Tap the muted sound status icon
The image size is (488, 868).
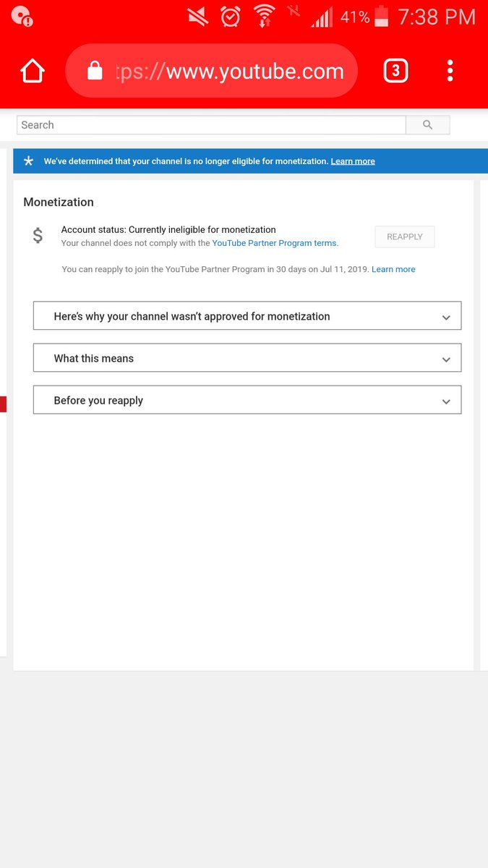(x=197, y=16)
